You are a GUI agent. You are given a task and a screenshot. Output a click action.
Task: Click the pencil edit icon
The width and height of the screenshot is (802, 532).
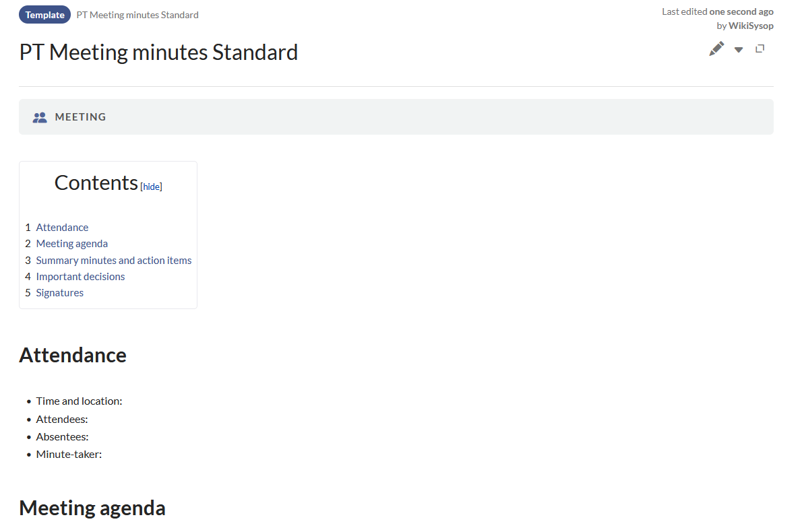coord(716,49)
